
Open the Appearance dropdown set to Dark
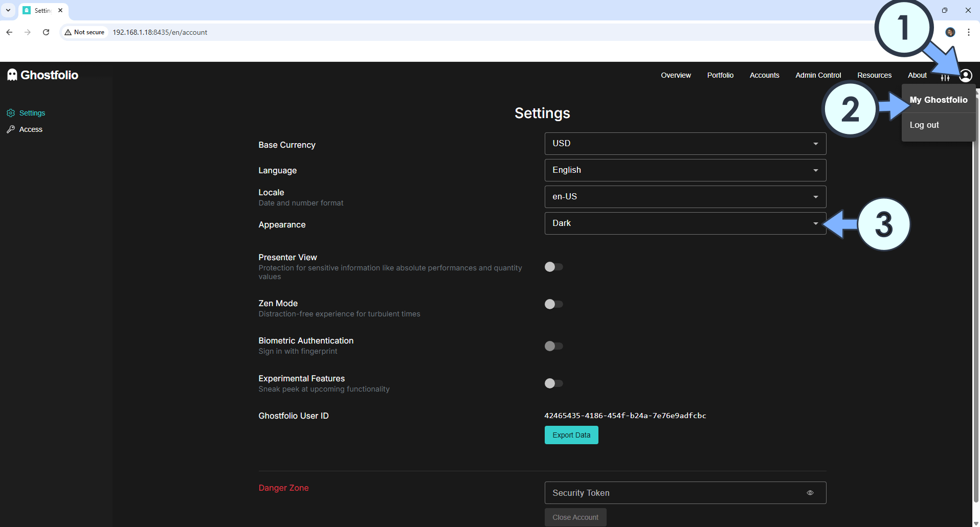tap(685, 223)
